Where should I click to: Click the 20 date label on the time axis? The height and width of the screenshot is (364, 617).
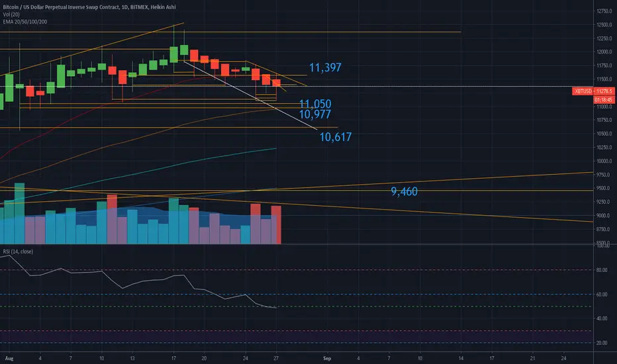204,358
